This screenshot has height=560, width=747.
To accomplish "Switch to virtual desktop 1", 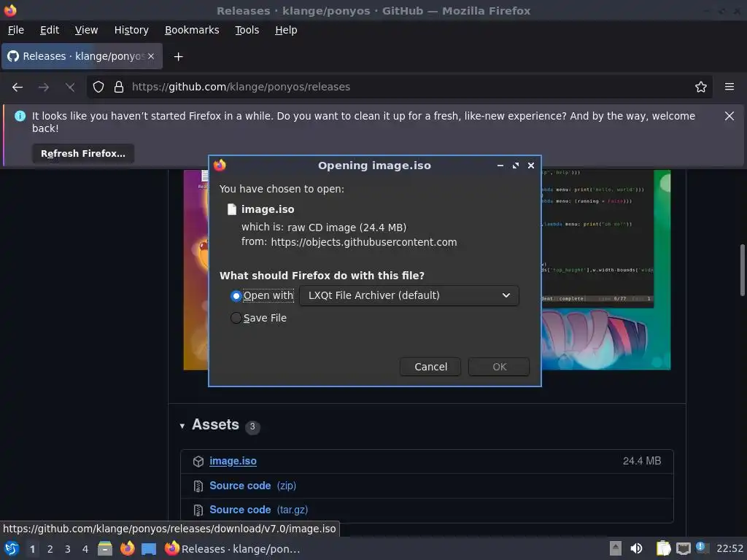I will (x=32, y=549).
